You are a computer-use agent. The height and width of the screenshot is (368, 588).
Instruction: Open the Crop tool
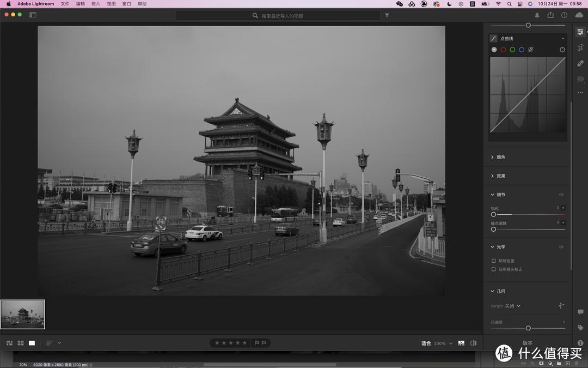tap(580, 48)
